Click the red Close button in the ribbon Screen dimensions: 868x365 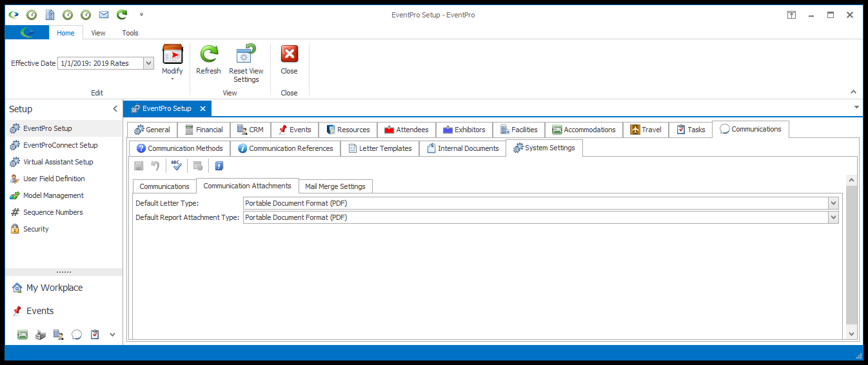click(289, 60)
